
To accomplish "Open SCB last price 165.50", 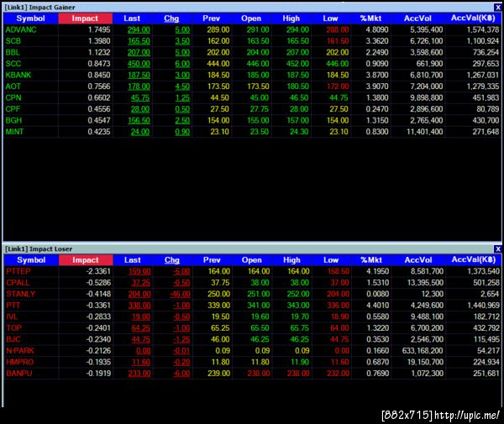I will (139, 41).
